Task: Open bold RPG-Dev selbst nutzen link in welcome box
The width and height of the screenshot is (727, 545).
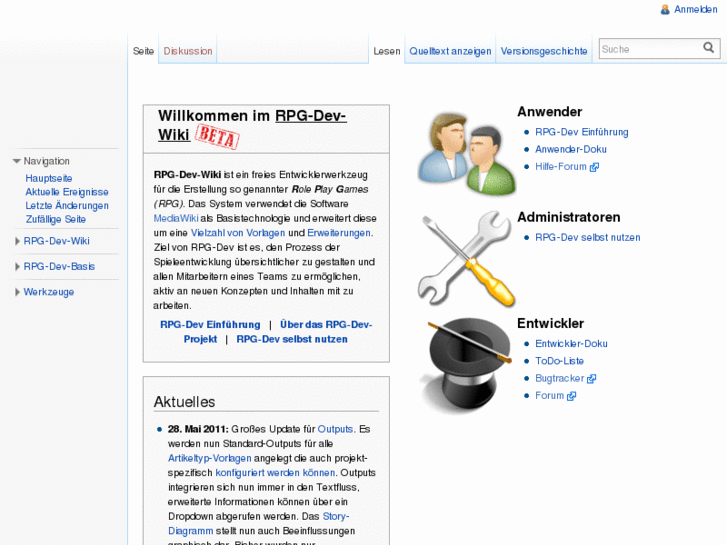Action: [x=292, y=339]
